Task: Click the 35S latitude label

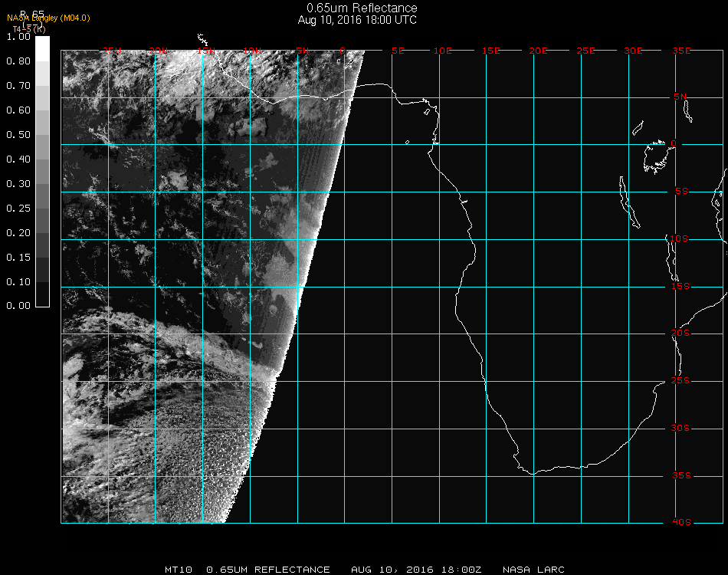Action: (x=681, y=475)
